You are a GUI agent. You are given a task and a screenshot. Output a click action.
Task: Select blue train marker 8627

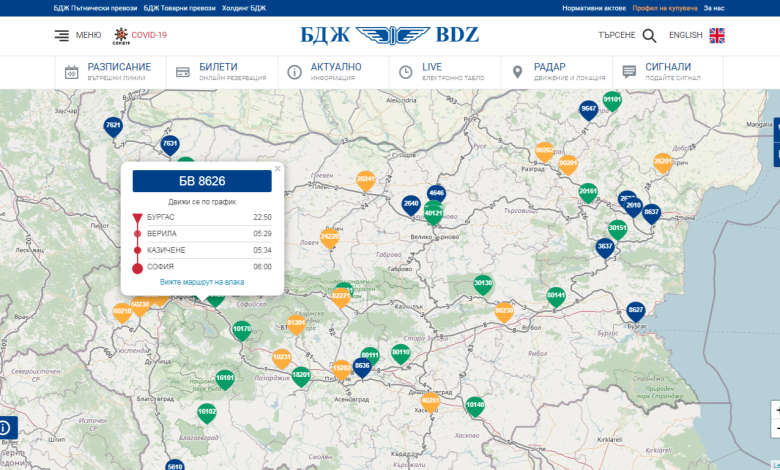pyautogui.click(x=635, y=311)
